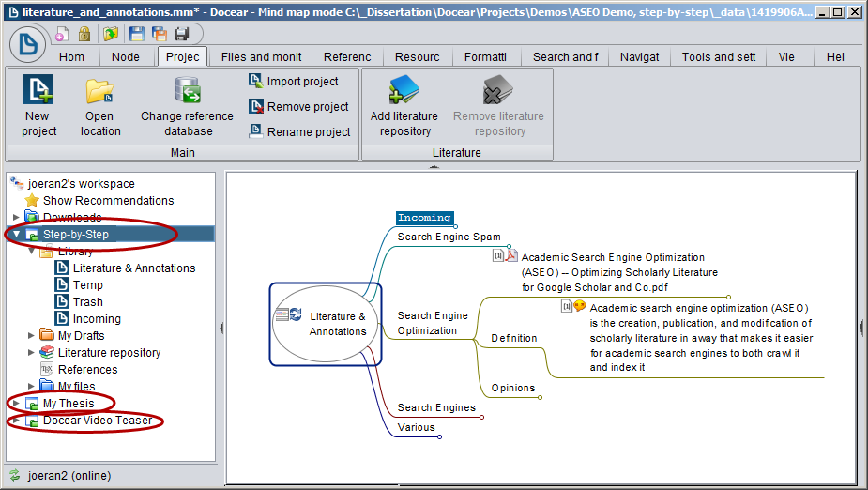Click the annotation comment icon on the definition node
Image resolution: width=868 pixels, height=490 pixels.
(x=580, y=306)
